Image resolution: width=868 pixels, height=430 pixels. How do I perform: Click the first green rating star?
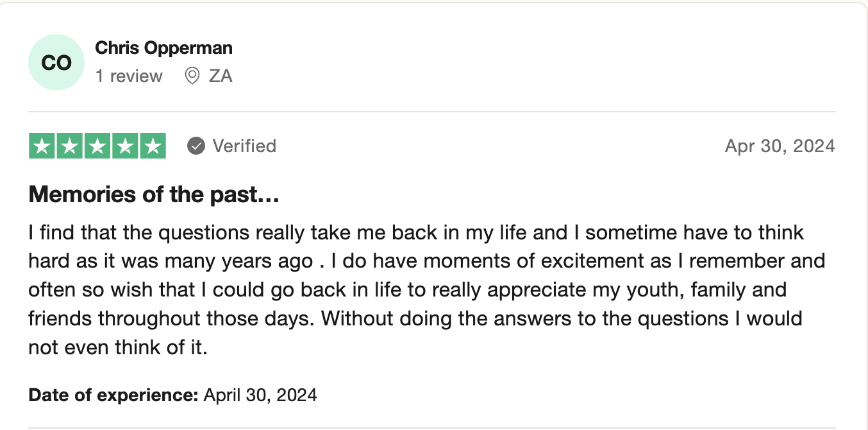pos(42,146)
